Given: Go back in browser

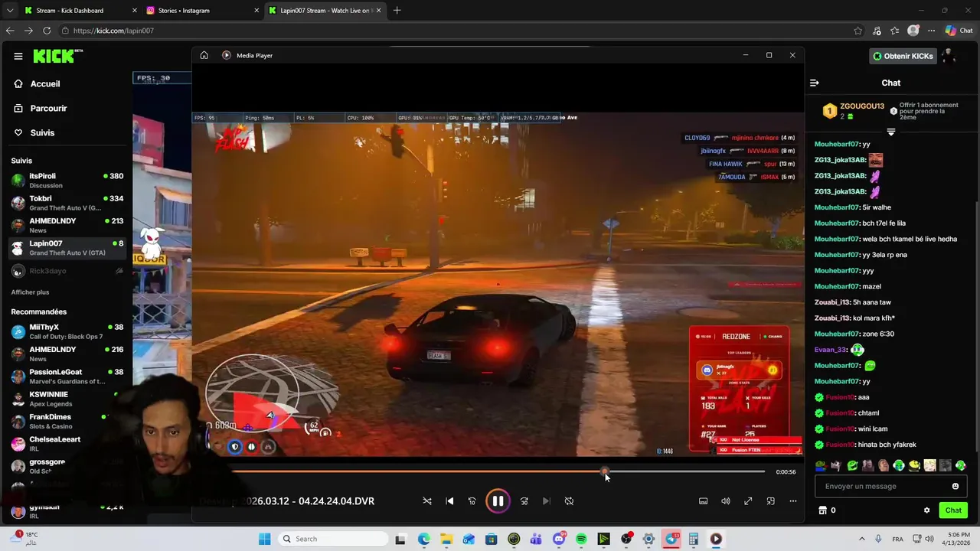Looking at the screenshot, I should pyautogui.click(x=10, y=31).
